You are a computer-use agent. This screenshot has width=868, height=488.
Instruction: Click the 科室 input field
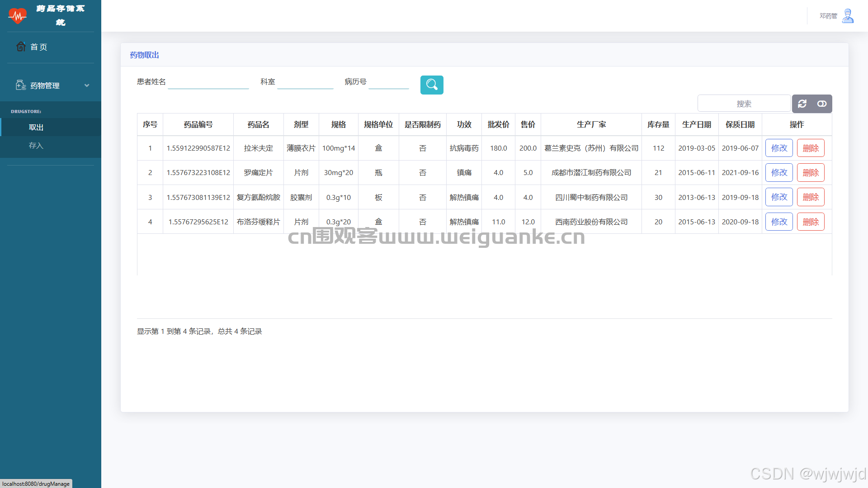305,82
